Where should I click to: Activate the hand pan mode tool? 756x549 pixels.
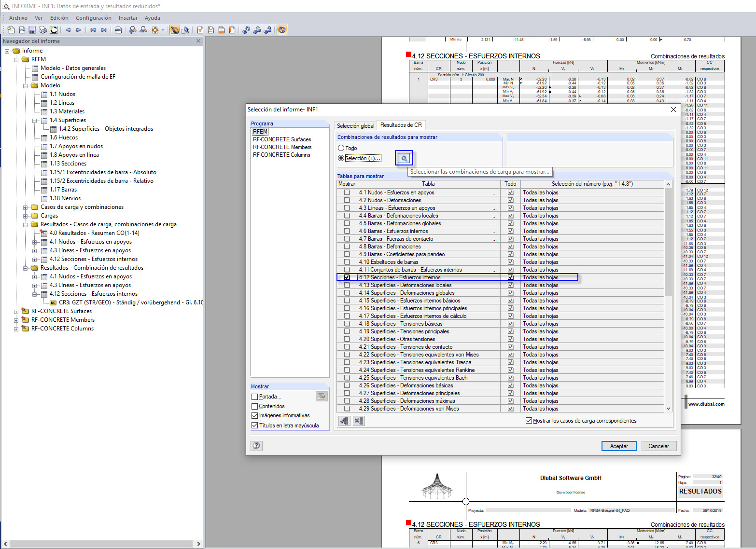(x=175, y=30)
